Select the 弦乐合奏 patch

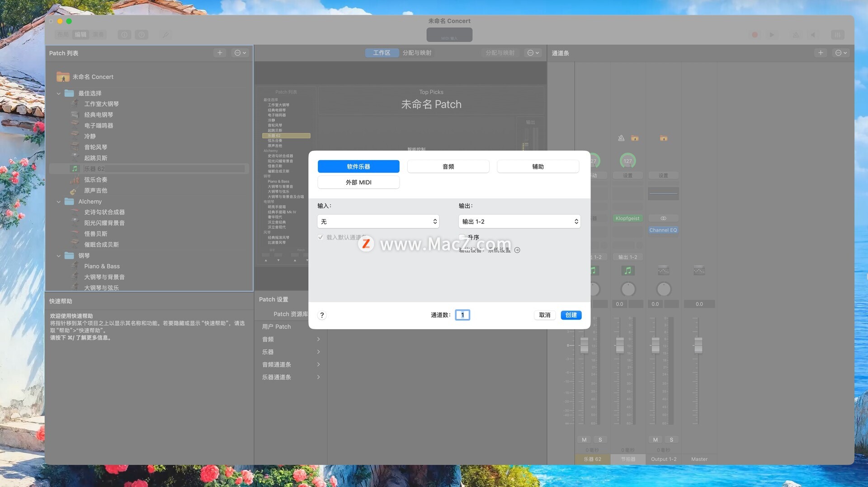coord(95,180)
